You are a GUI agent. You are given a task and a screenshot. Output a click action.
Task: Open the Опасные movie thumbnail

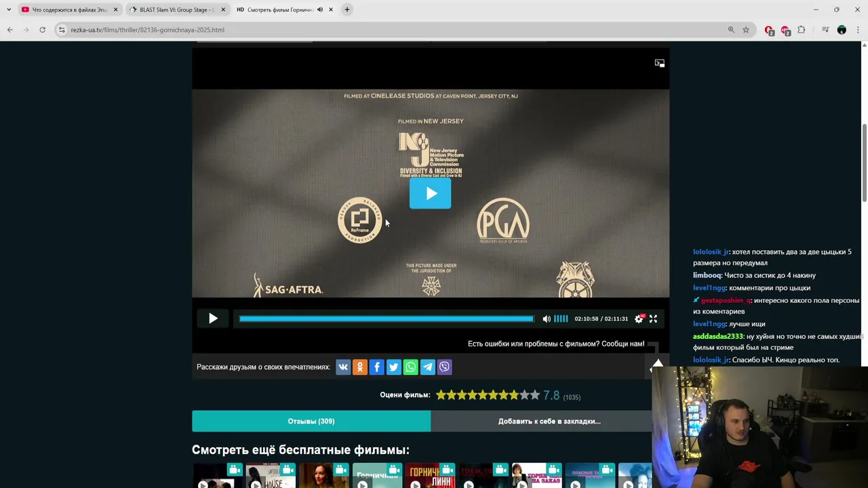click(x=590, y=475)
